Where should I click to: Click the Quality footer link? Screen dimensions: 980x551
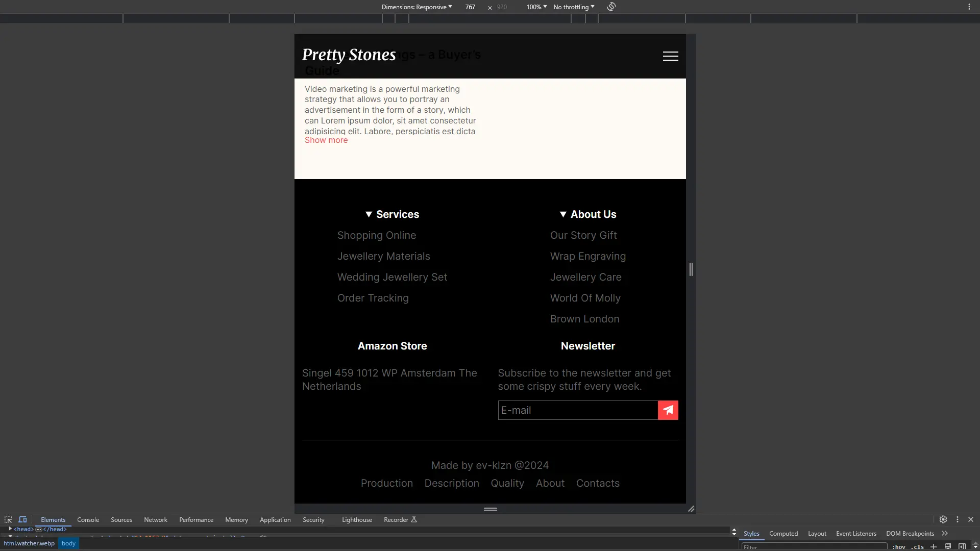click(507, 483)
